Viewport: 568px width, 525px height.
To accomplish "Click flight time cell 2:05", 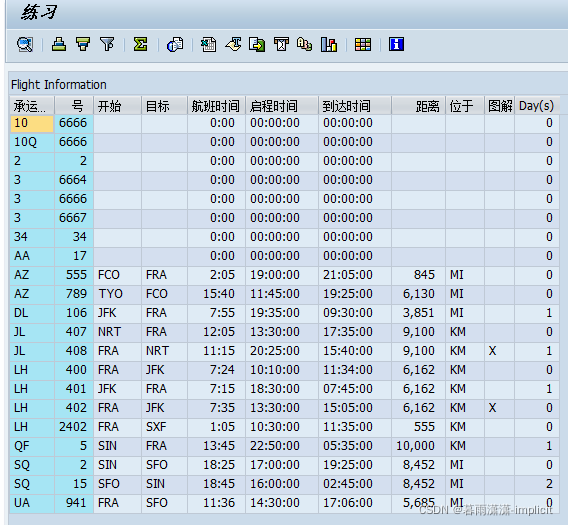I will [217, 275].
